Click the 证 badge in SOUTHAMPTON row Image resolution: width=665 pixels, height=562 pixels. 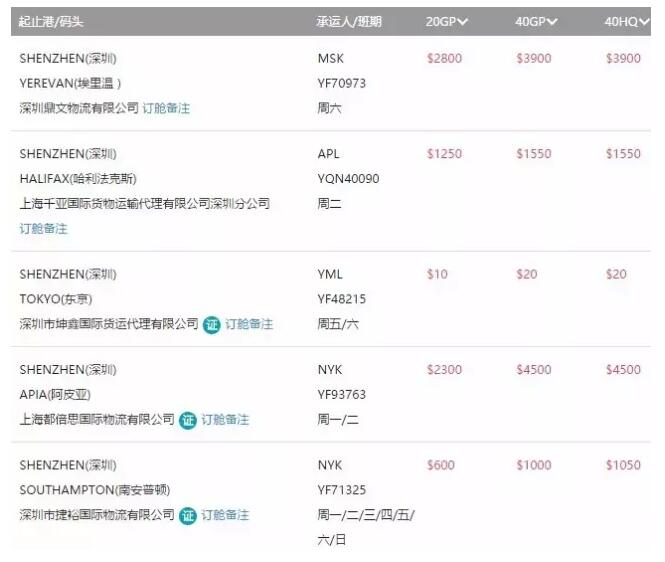188,516
